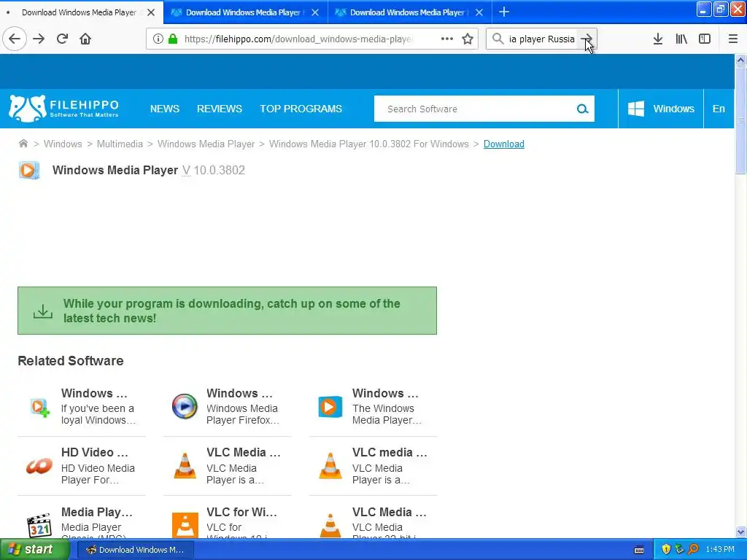Click the security shield tray icon
The width and height of the screenshot is (747, 560).
coord(666,549)
